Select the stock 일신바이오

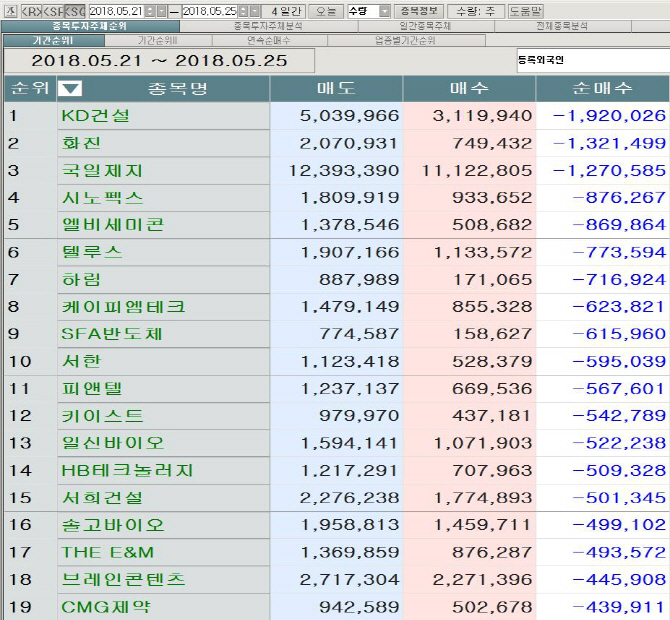pyautogui.click(x=113, y=443)
